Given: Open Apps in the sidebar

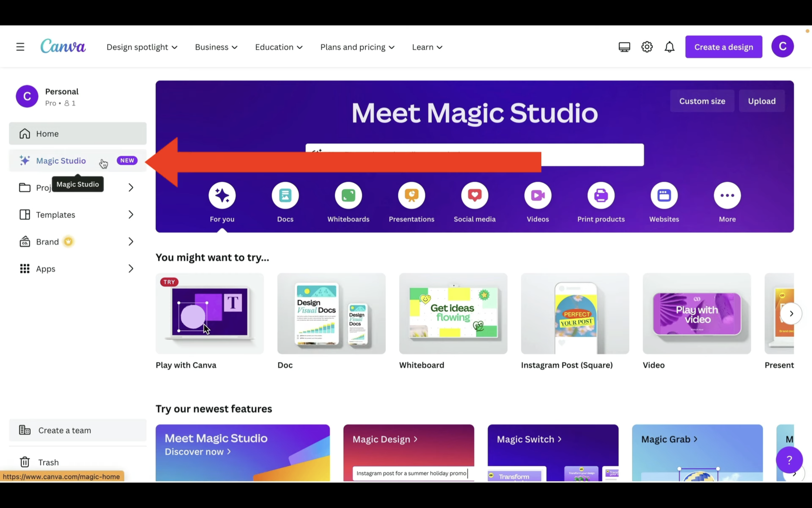Looking at the screenshot, I should point(78,268).
